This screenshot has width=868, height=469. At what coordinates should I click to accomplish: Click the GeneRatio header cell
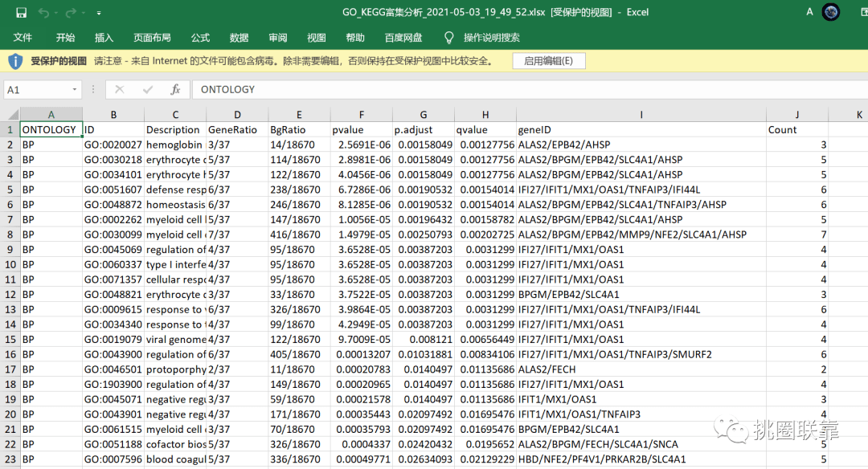[x=237, y=130]
